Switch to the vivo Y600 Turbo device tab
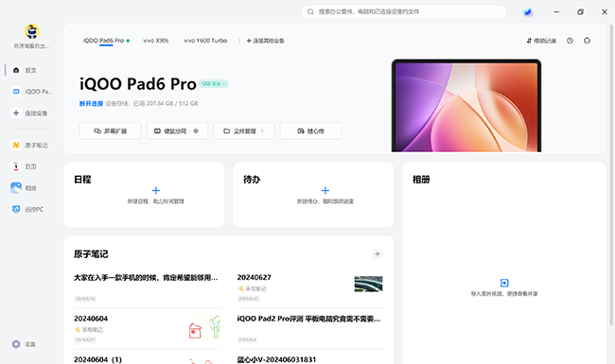Viewport: 615px width, 364px height. 205,41
